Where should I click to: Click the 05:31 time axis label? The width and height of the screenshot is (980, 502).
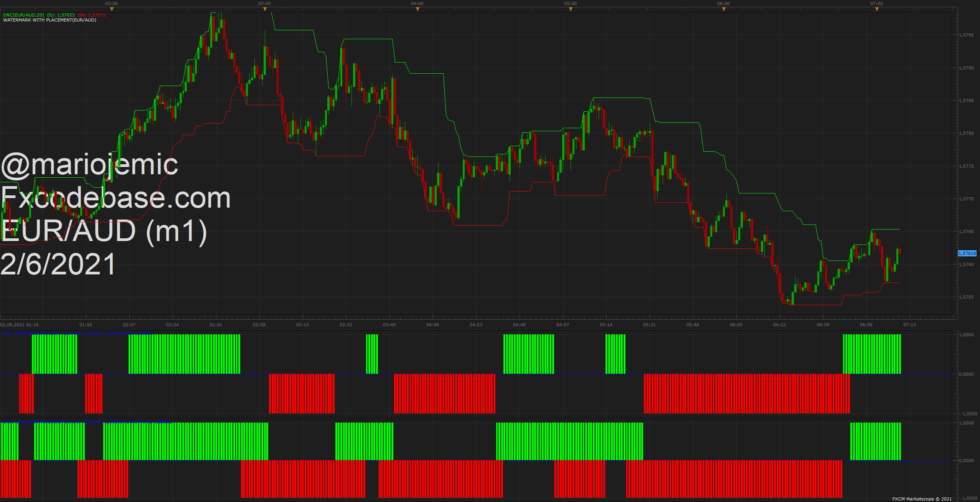[649, 325]
